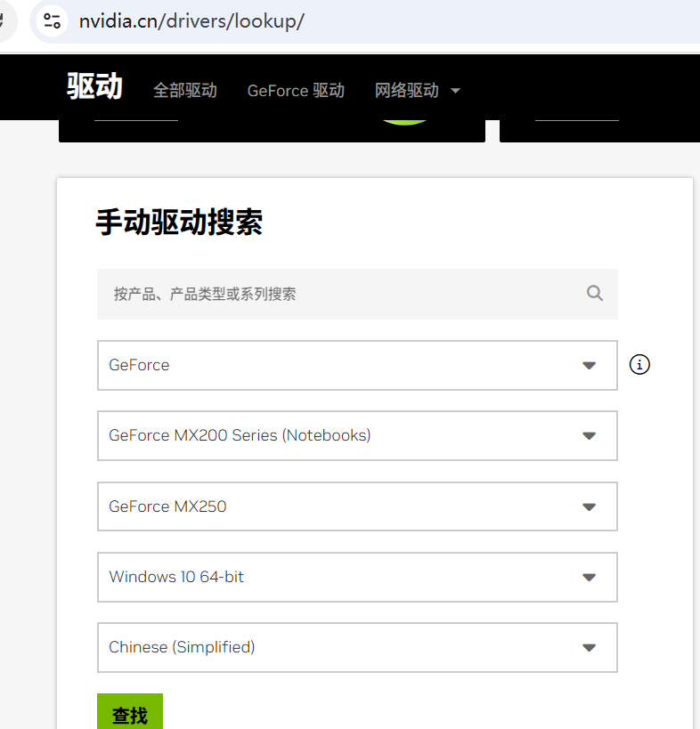Screen dimensions: 700x729
Task: Open the GeForce MX250 product dropdown
Action: coord(357,506)
